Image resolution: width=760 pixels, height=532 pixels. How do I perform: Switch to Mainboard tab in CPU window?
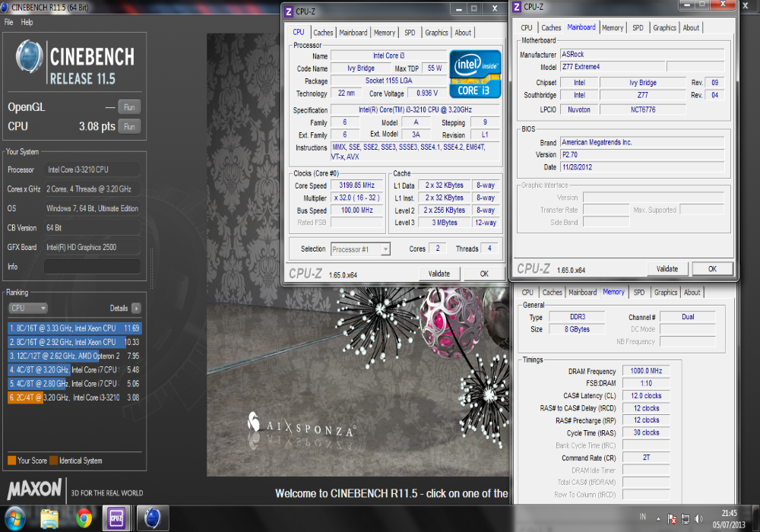click(353, 33)
